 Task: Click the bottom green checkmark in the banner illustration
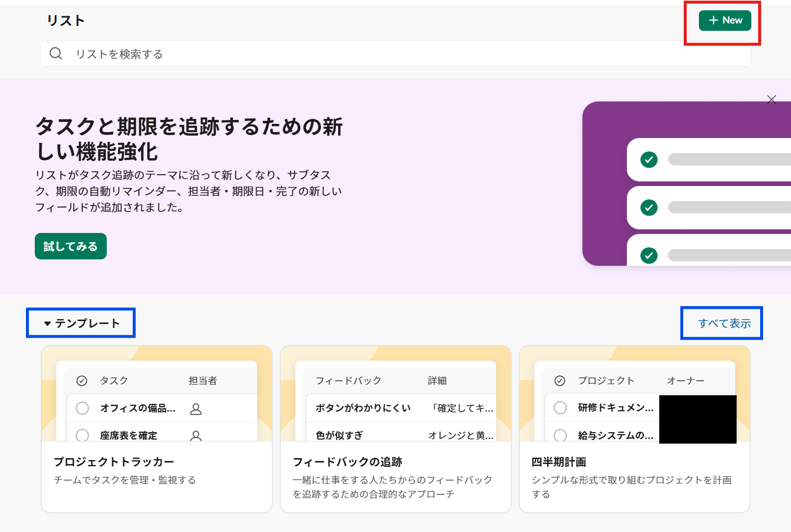click(x=648, y=255)
